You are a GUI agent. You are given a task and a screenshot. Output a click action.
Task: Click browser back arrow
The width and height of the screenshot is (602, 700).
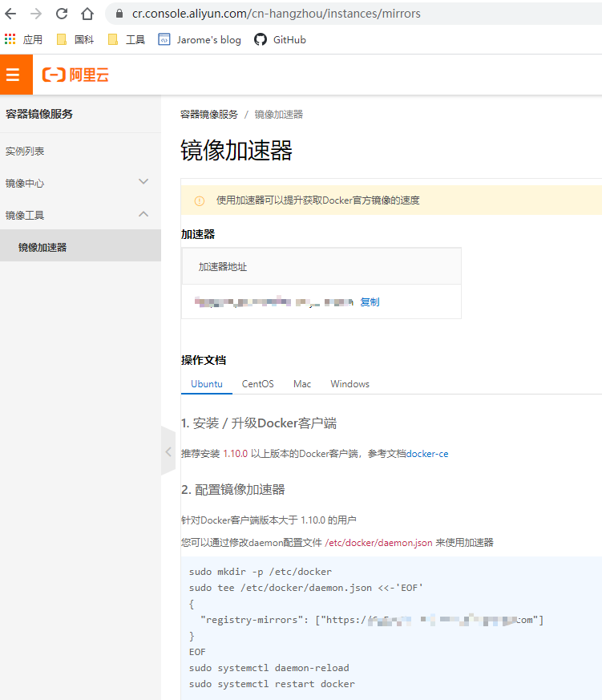[10, 14]
